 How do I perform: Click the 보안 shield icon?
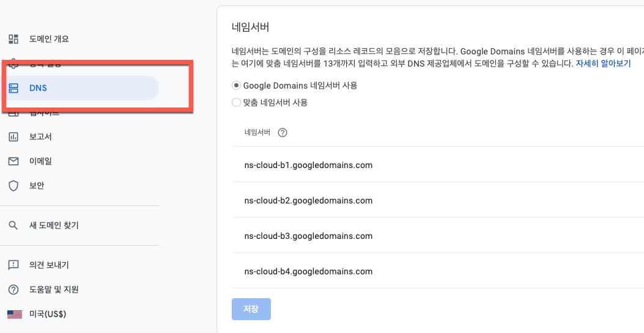(13, 186)
